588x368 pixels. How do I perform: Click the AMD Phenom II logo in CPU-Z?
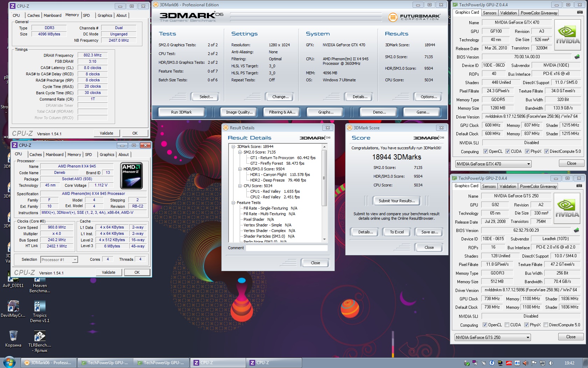click(131, 176)
